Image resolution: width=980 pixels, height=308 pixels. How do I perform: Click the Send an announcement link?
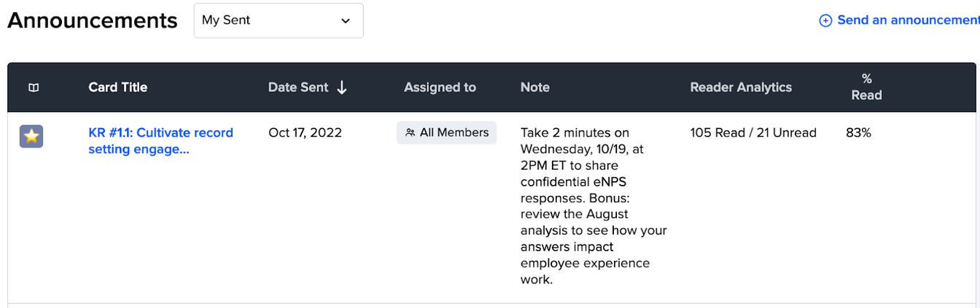point(908,20)
